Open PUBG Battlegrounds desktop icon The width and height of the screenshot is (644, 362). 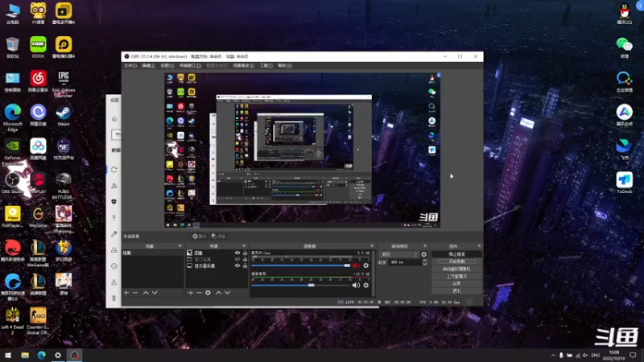[63, 186]
